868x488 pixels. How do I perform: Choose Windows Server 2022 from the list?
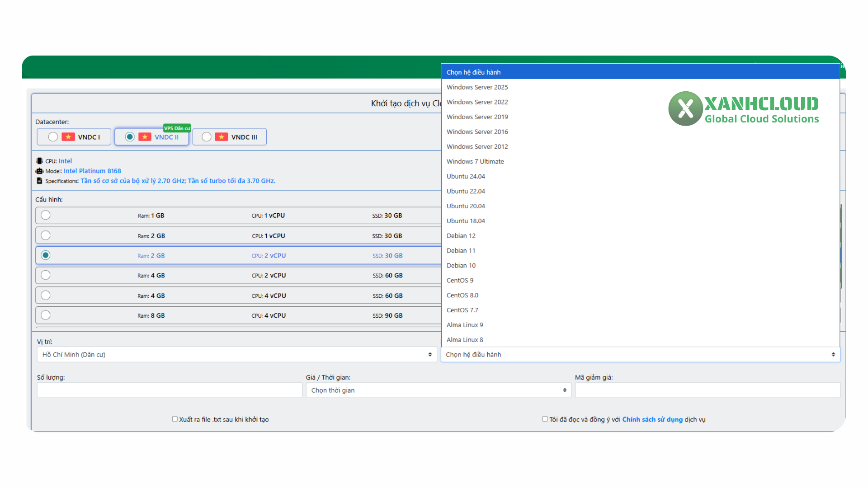tap(477, 102)
